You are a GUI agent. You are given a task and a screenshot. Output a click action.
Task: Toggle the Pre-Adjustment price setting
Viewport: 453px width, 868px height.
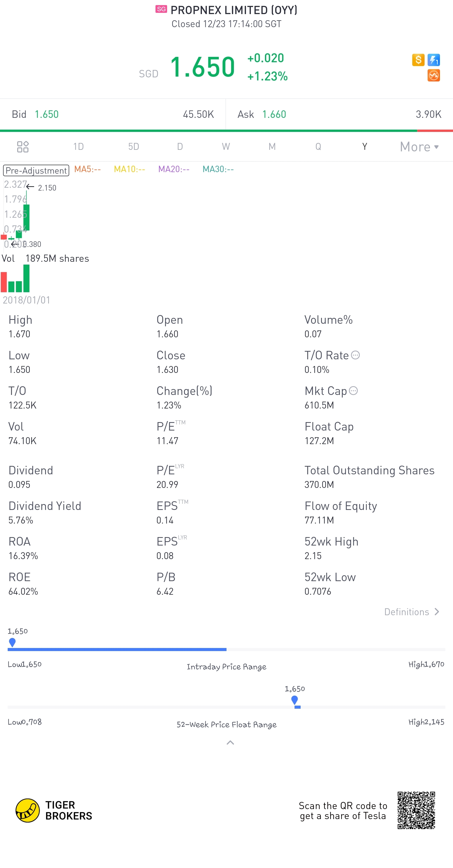(36, 171)
